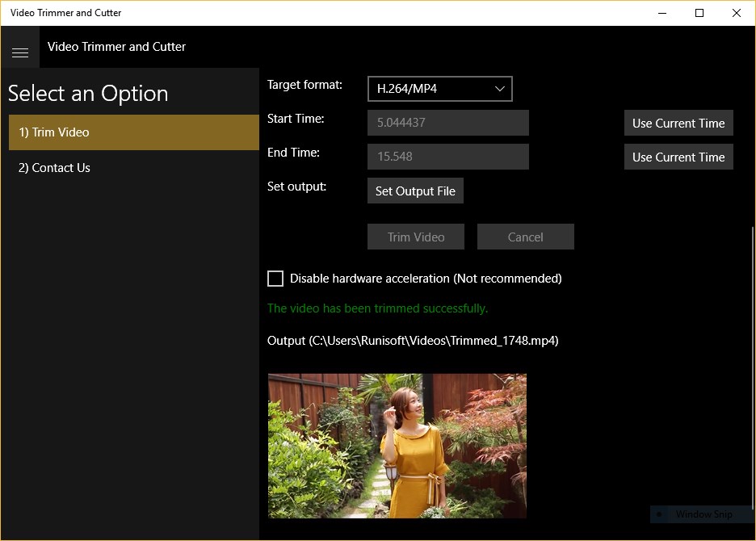Click the Set Output File button
The height and width of the screenshot is (541, 756).
(x=415, y=191)
